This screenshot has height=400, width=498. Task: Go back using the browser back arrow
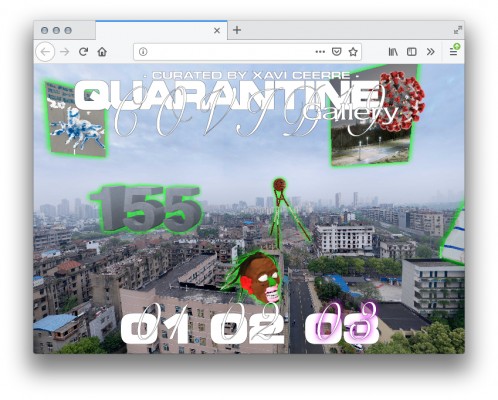tap(45, 52)
